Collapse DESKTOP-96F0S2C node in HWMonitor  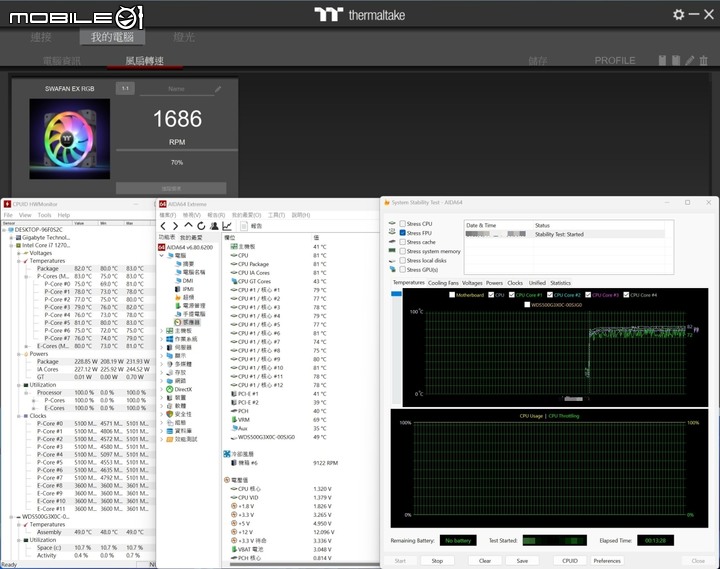coord(4,230)
